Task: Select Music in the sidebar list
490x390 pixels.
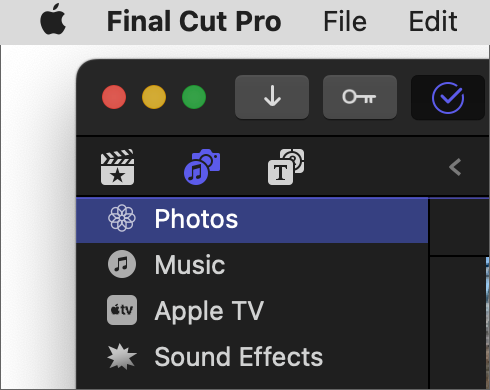Action: point(252,265)
